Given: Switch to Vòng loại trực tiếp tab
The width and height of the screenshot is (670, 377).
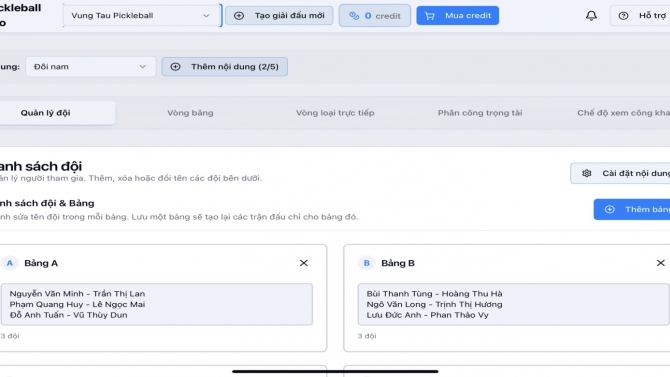Looking at the screenshot, I should 335,113.
